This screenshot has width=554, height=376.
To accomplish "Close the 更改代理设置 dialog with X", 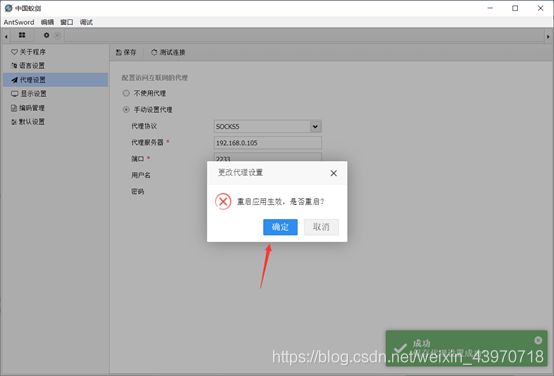I will point(334,173).
